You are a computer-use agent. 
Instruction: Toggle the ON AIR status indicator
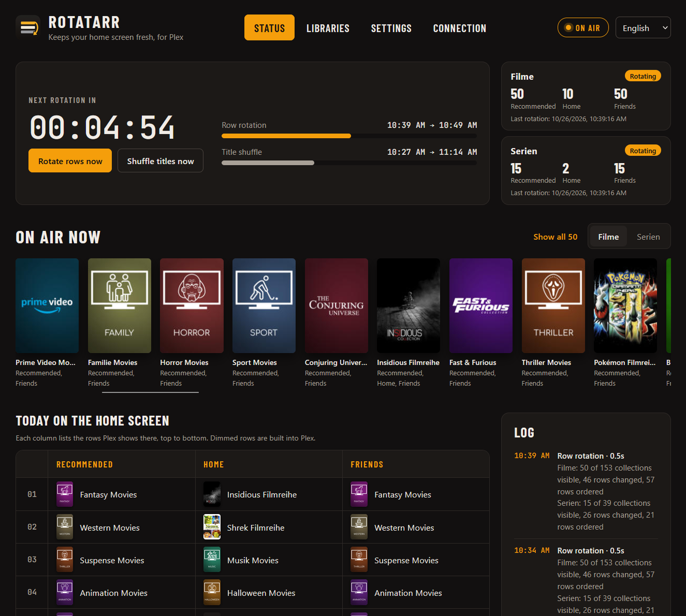pos(583,28)
